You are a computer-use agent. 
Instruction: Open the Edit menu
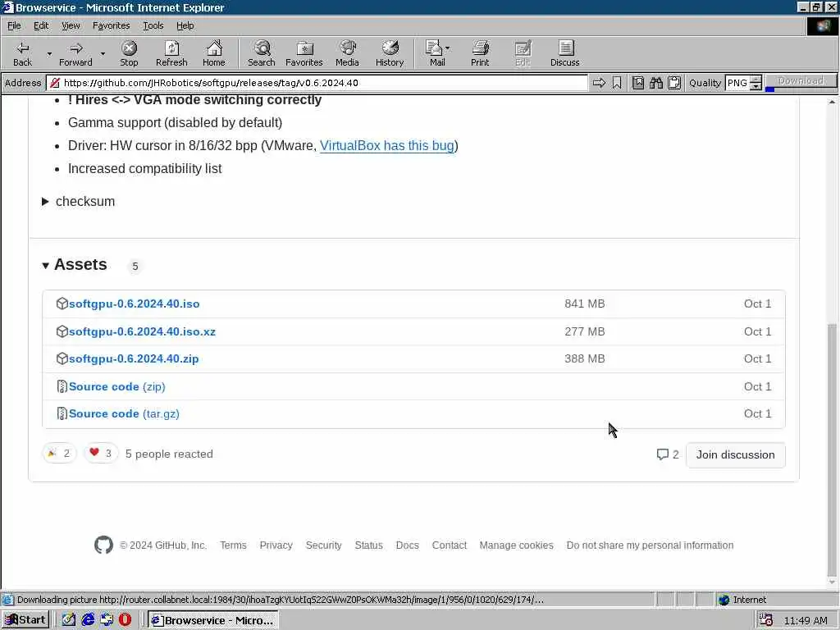tap(41, 25)
